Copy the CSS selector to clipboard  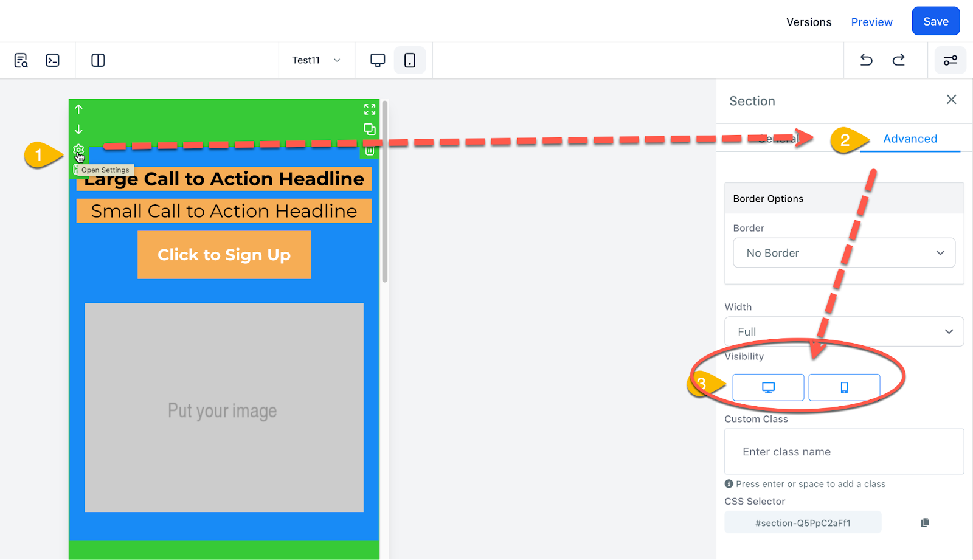[925, 522]
